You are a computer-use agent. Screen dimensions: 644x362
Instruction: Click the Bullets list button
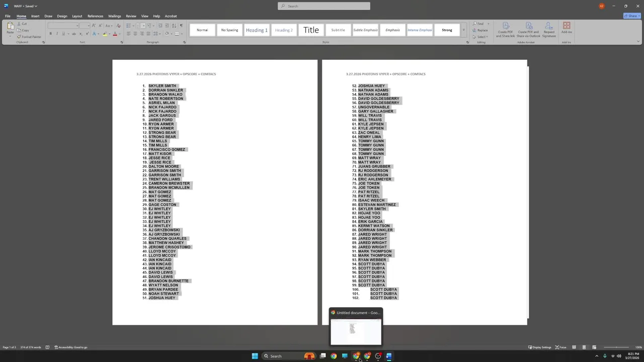click(129, 26)
